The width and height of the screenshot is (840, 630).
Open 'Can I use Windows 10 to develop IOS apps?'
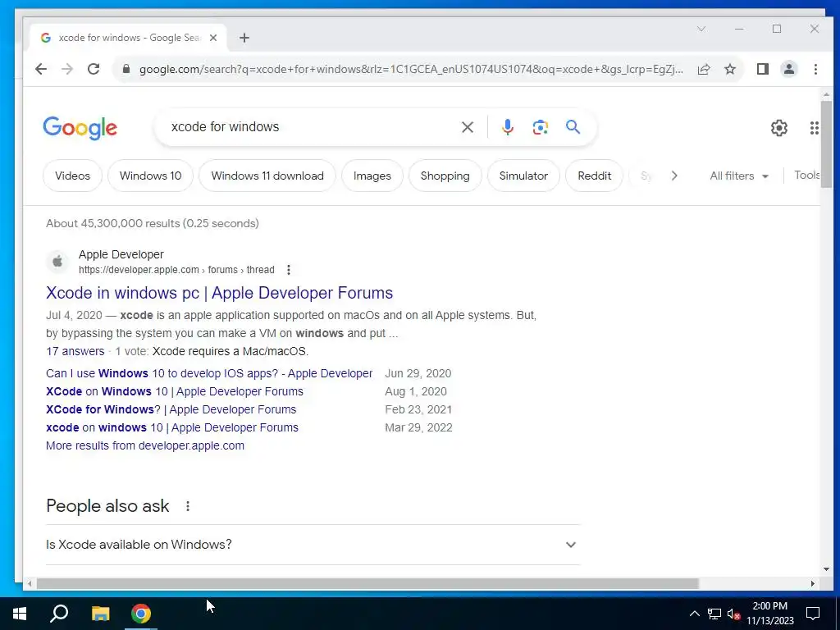pos(209,373)
